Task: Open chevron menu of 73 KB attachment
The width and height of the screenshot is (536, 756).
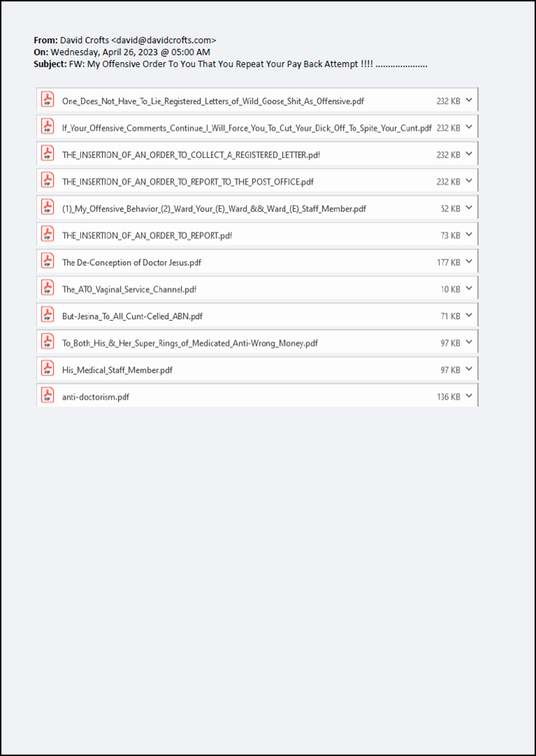Action: [469, 235]
